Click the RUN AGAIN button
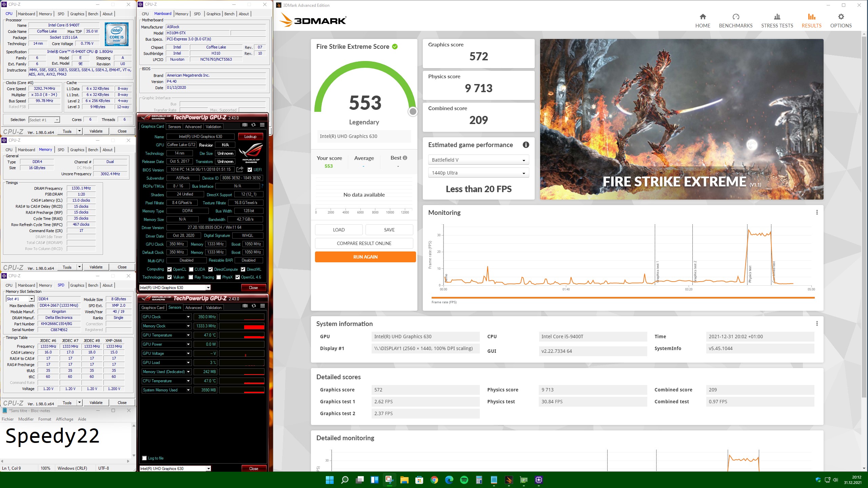The image size is (868, 488). click(365, 257)
